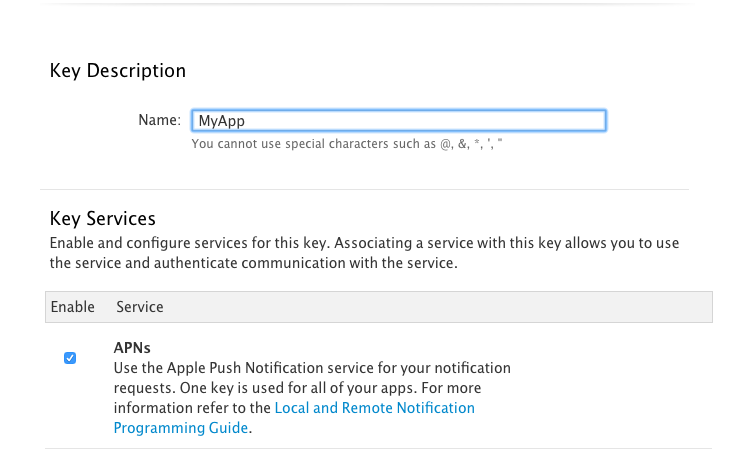Click the "requests." word in APNs description
Image resolution: width=735 pixels, height=449 pixels.
[142, 388]
